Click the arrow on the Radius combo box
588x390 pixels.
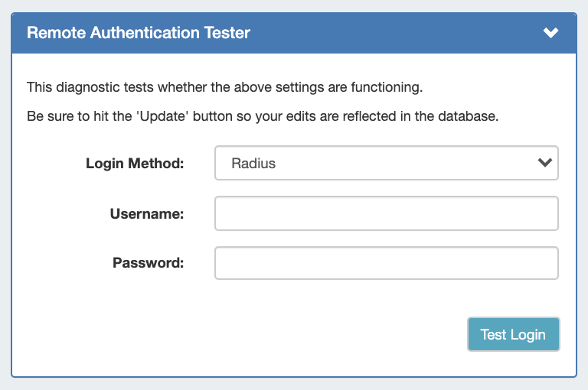[x=545, y=163]
